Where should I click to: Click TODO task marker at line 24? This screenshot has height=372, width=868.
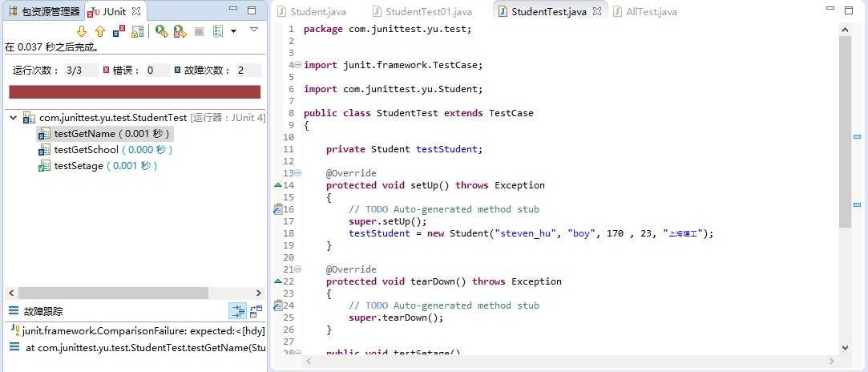278,305
